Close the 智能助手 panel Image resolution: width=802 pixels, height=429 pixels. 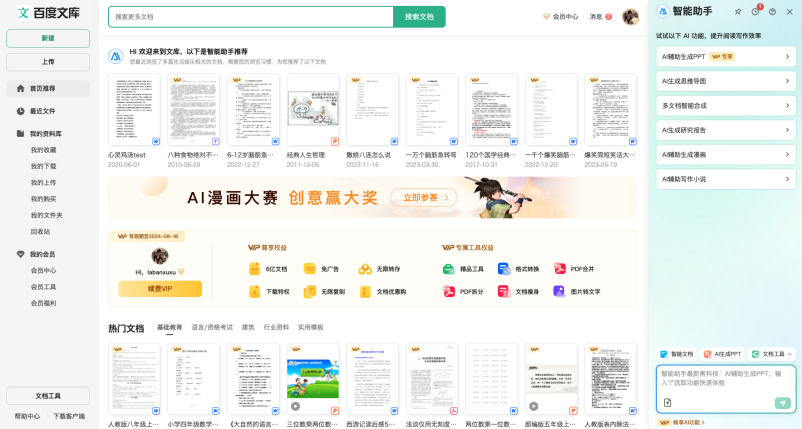790,12
